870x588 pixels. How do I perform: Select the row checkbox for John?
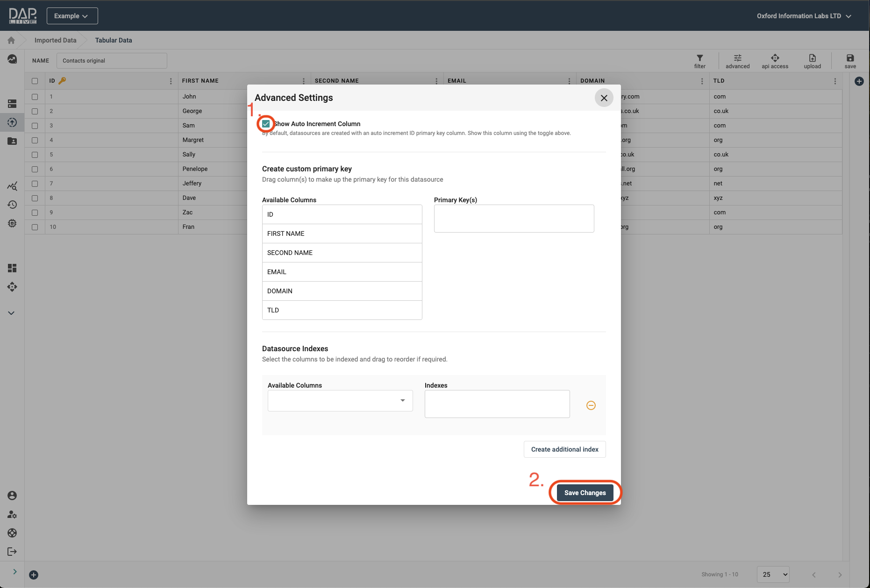click(35, 97)
